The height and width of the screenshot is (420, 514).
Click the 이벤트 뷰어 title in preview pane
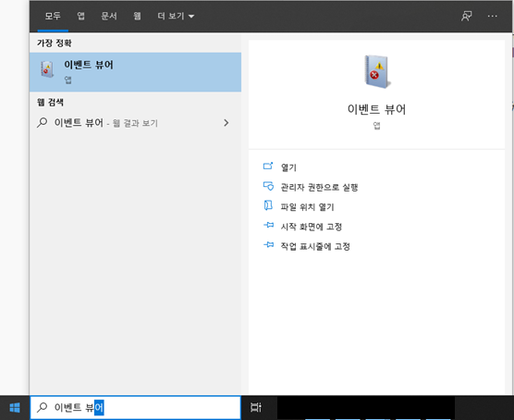(376, 109)
